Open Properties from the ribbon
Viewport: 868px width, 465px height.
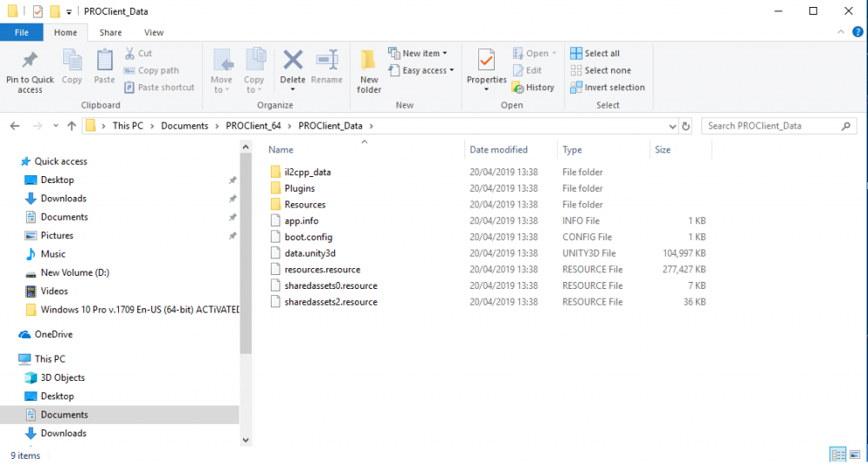(x=486, y=61)
